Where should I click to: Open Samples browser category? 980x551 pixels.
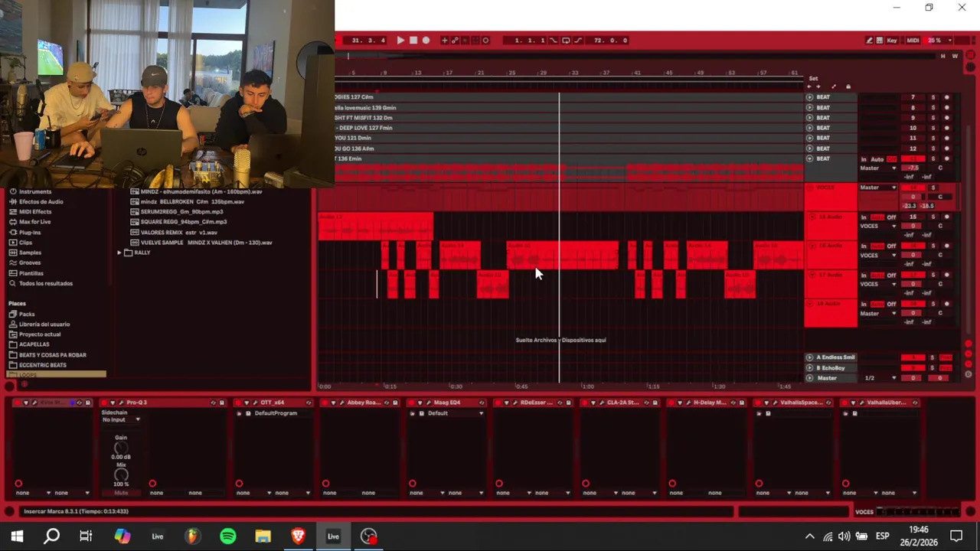pyautogui.click(x=30, y=253)
